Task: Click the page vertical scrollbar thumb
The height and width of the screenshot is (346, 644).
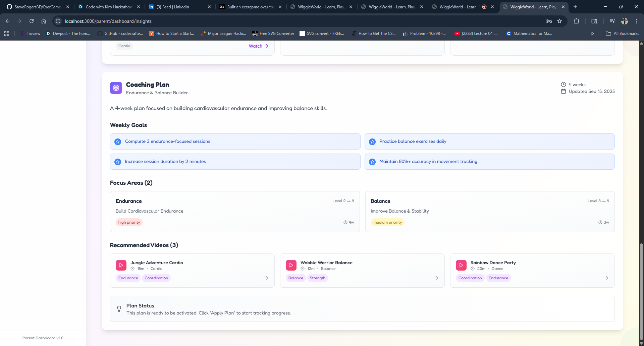Action: click(641, 292)
